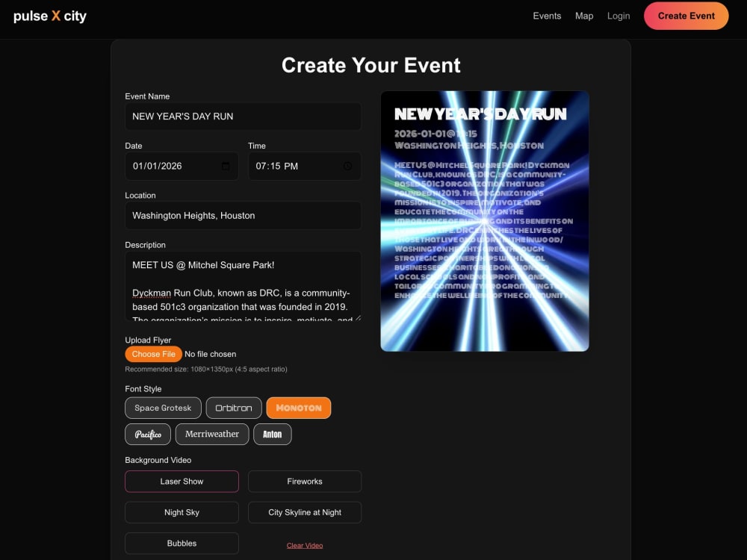This screenshot has height=560, width=747.
Task: Open Events in the navigation bar
Action: 547,16
